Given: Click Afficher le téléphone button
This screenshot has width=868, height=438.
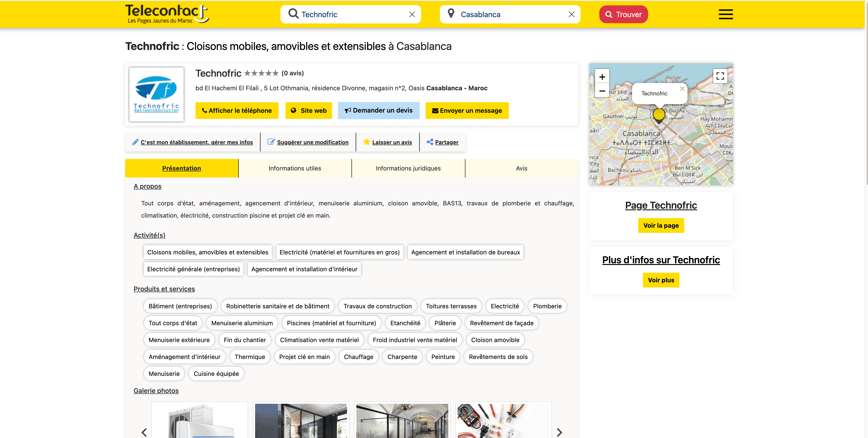Looking at the screenshot, I should 237,110.
